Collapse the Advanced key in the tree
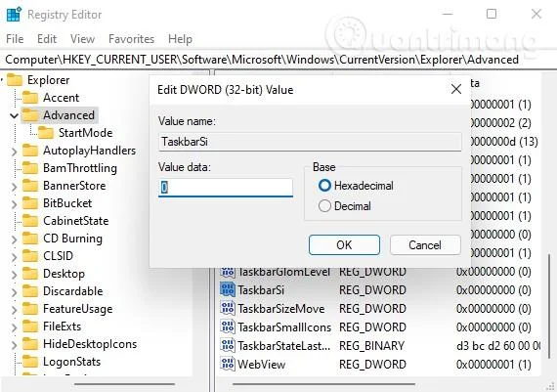557x392 pixels. [x=15, y=115]
